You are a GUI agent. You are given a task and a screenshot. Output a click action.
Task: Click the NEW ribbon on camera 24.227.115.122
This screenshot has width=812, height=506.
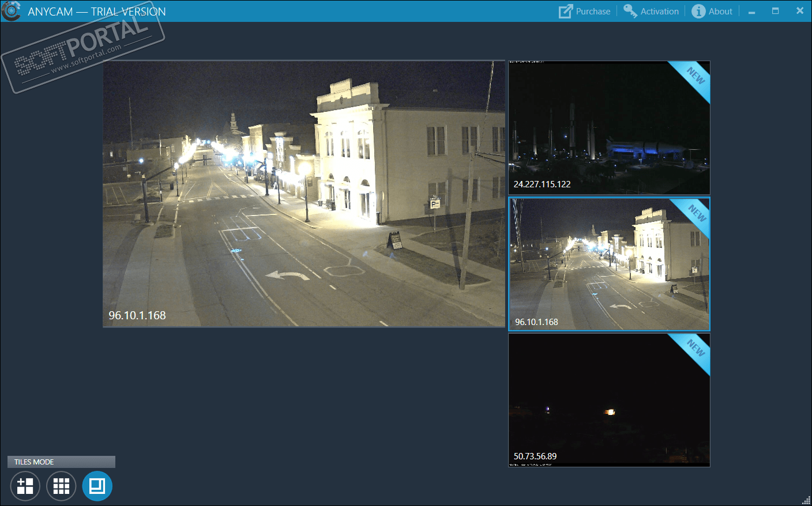click(694, 77)
